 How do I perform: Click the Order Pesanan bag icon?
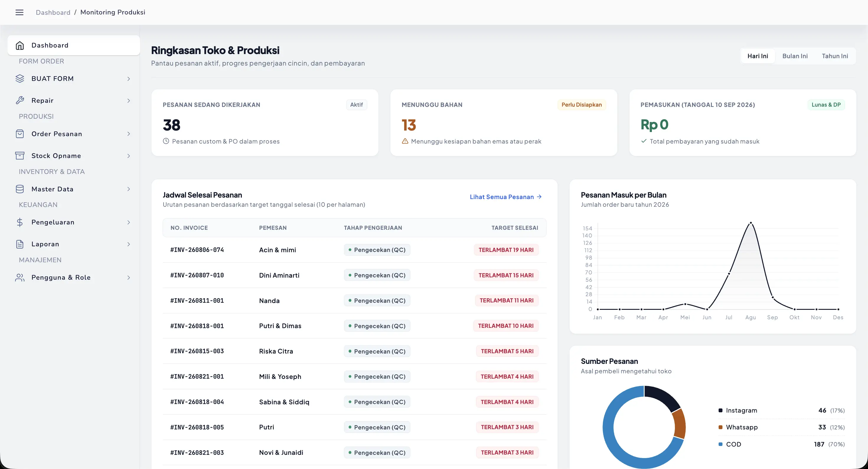point(20,134)
